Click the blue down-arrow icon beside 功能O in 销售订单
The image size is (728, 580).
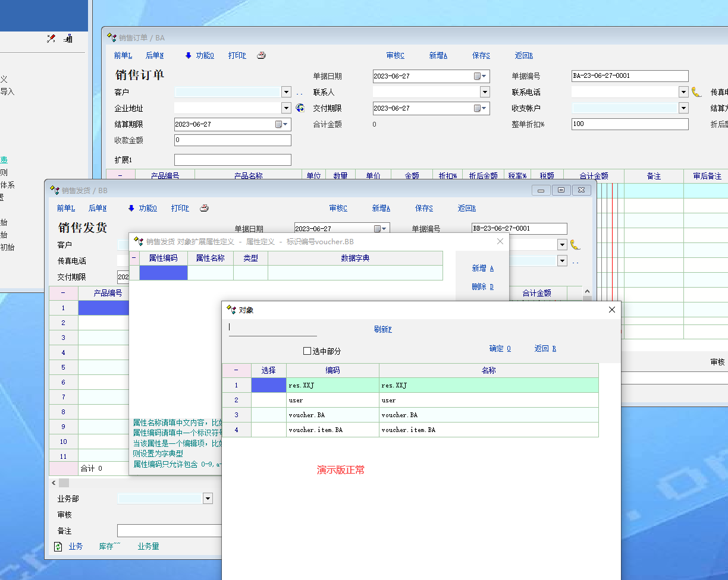point(189,55)
